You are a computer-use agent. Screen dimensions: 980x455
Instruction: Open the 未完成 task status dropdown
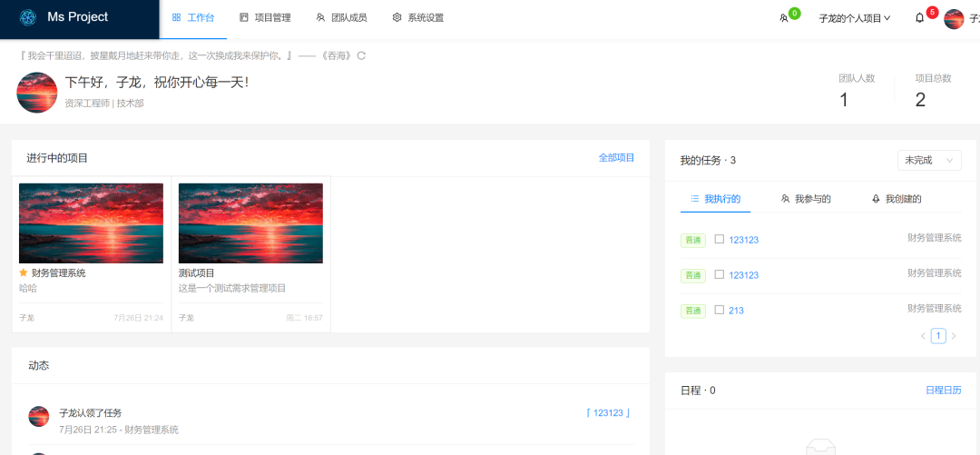[928, 160]
